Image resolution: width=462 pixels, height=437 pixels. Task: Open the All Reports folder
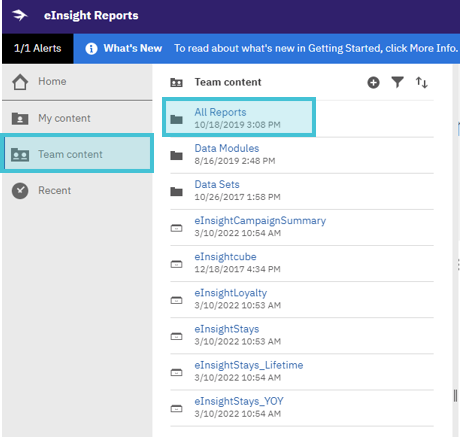(x=239, y=117)
